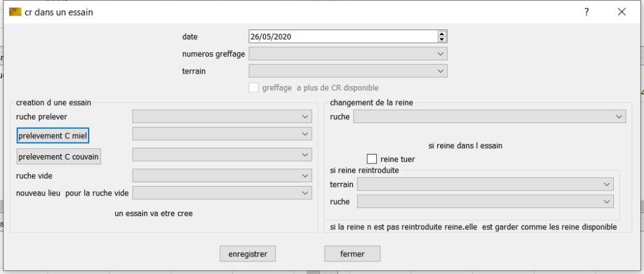Check the reine tuer checkbox
This screenshot has width=644, height=274.
coord(372,159)
